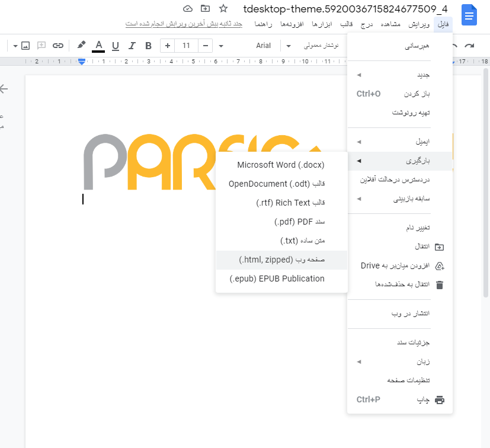Toggle bold formatting

[x=148, y=46]
